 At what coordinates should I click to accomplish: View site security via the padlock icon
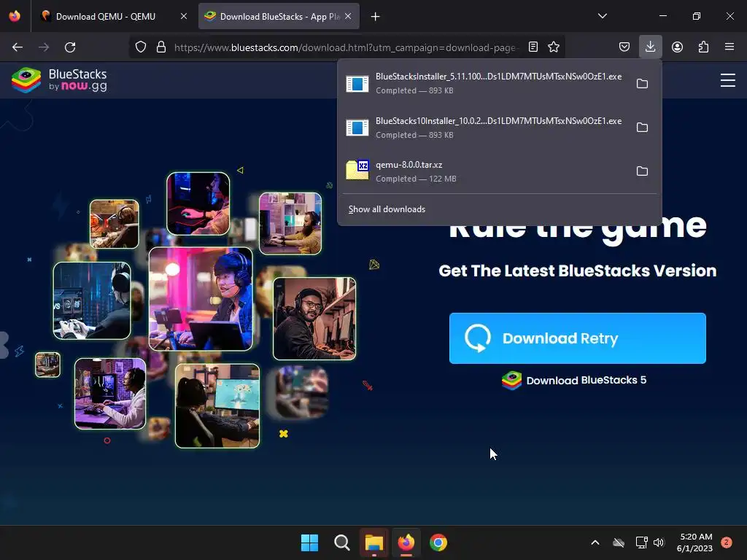click(x=161, y=47)
